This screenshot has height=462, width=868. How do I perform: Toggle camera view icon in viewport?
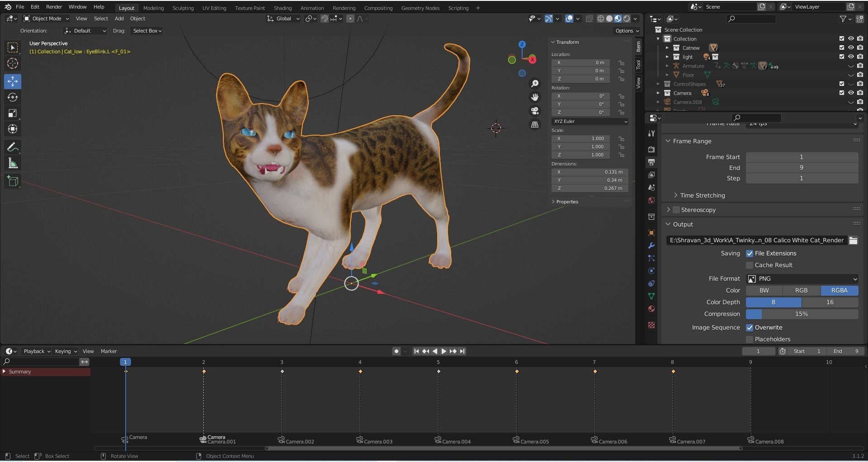[535, 111]
